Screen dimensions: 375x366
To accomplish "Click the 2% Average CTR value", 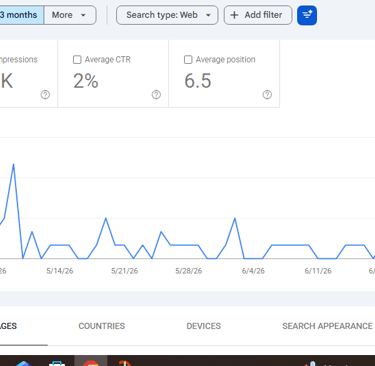I will click(x=86, y=81).
